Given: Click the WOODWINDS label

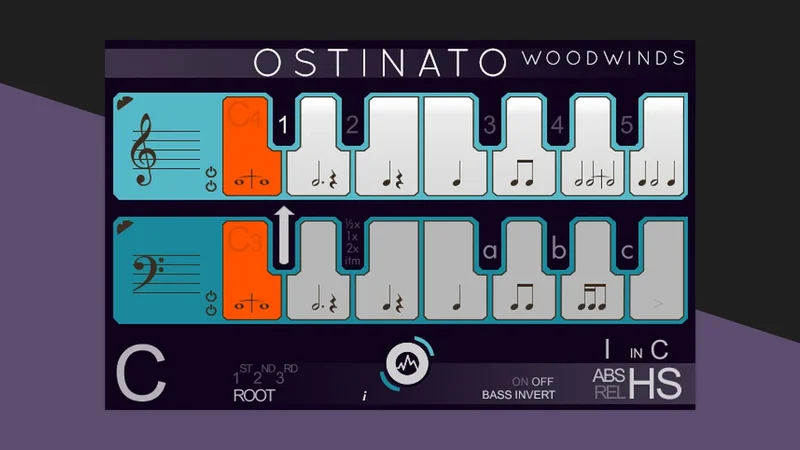Looking at the screenshot, I should coord(603,58).
